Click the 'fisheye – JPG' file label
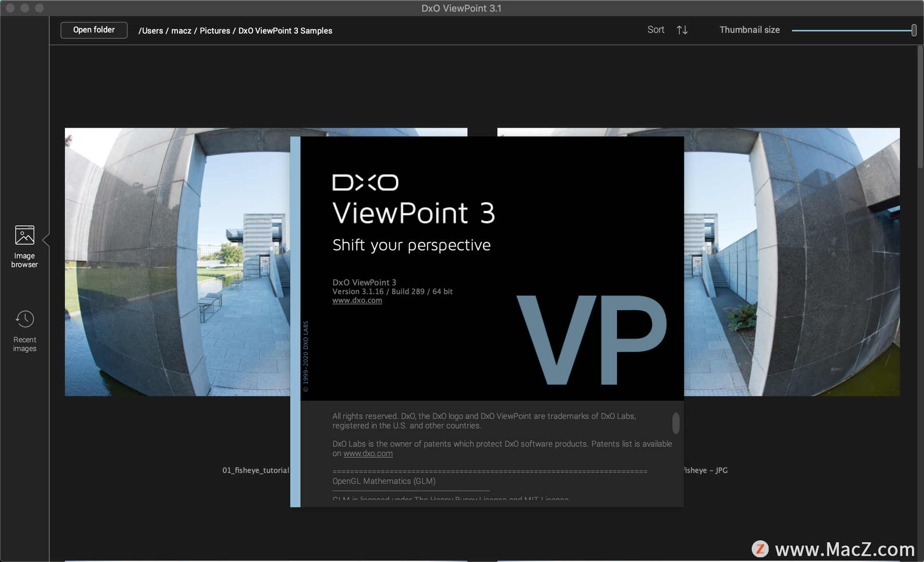 [706, 471]
